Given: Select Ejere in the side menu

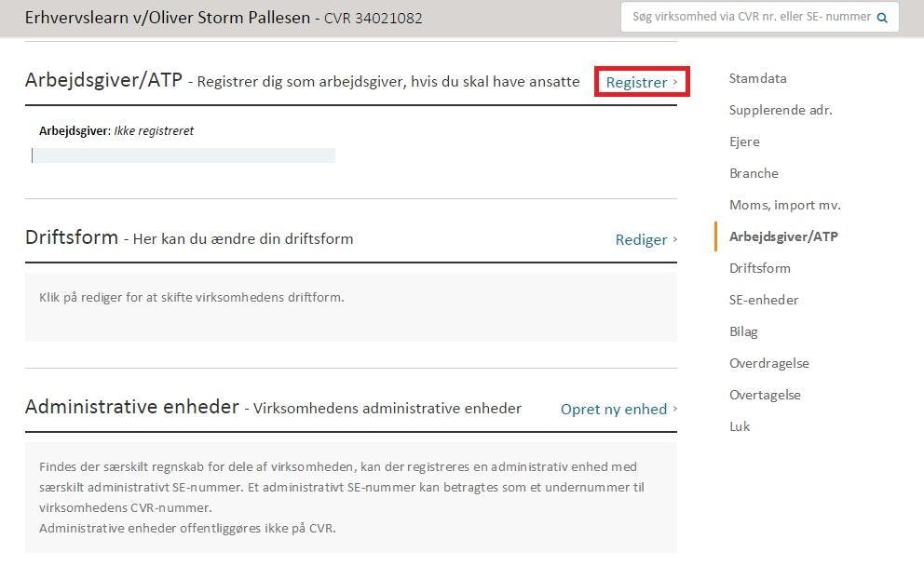Looking at the screenshot, I should pos(744,141).
